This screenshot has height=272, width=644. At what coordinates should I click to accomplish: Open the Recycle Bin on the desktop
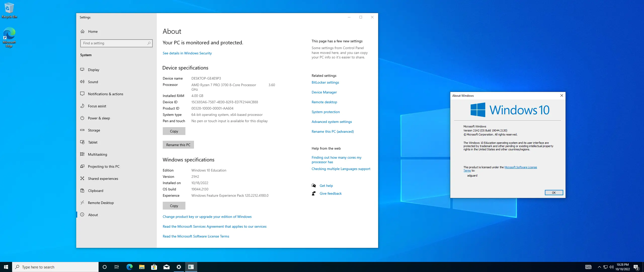(x=9, y=8)
